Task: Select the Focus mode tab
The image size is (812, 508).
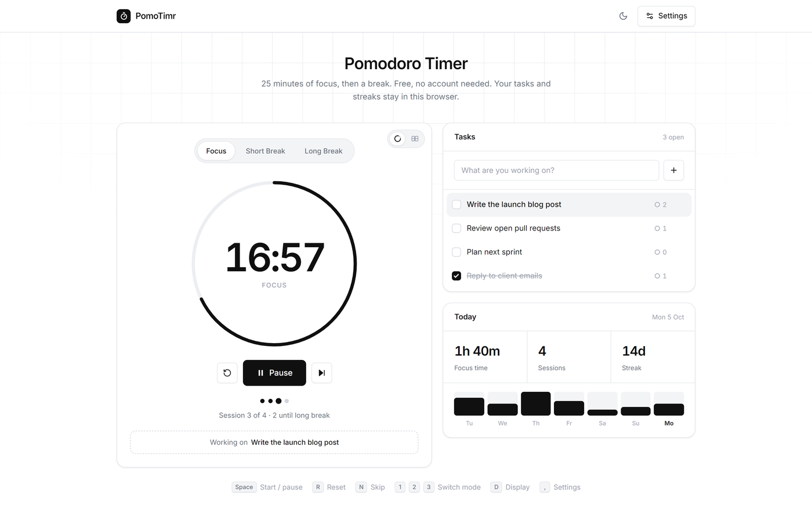Action: (x=216, y=151)
